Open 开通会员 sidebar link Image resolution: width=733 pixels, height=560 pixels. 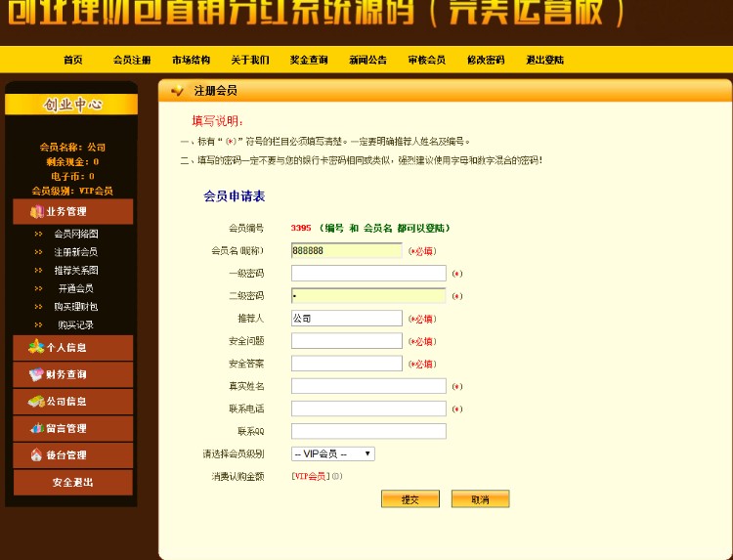tap(75, 288)
